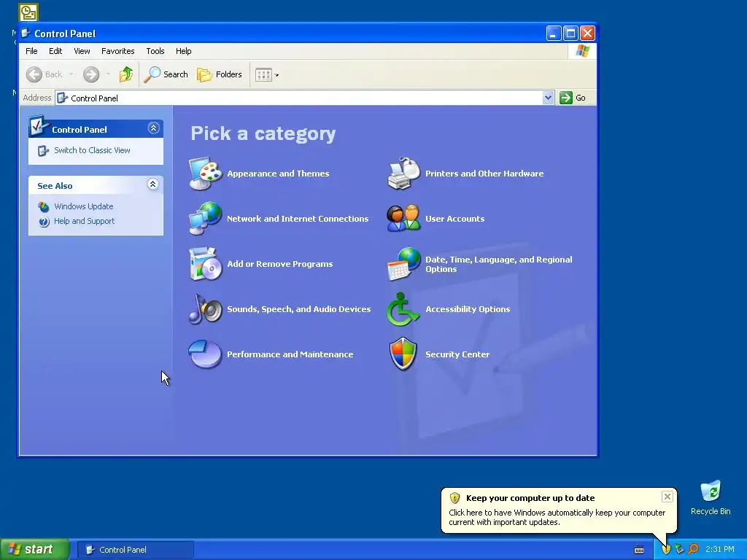
Task: Open the Favorites menu
Action: tap(117, 51)
